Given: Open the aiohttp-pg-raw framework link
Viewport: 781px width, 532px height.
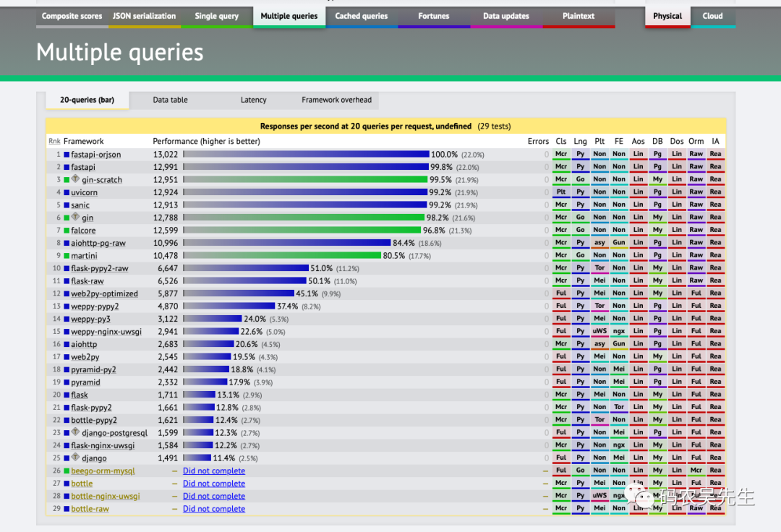Looking at the screenshot, I should pos(98,243).
